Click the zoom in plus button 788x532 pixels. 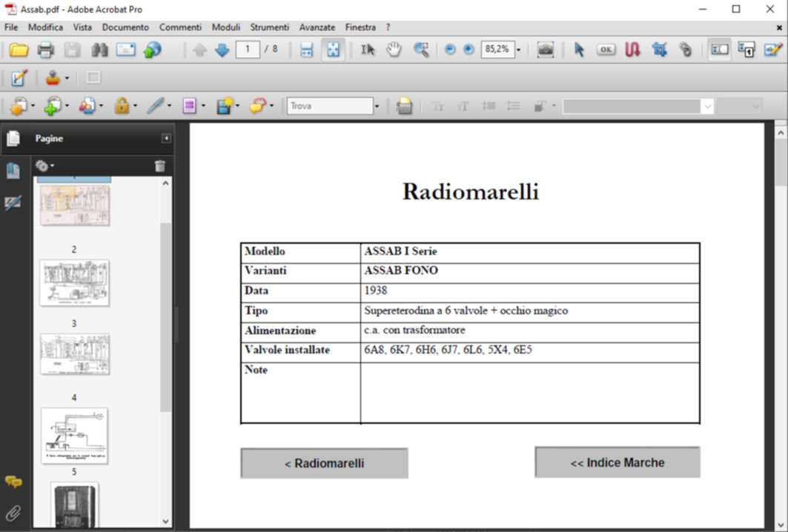pyautogui.click(x=469, y=50)
